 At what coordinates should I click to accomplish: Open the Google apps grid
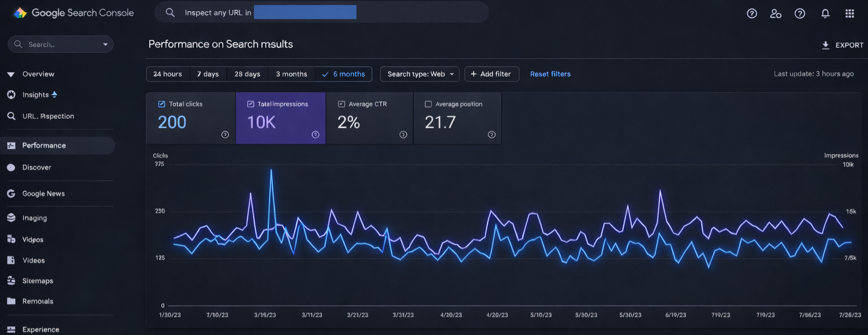tap(849, 14)
